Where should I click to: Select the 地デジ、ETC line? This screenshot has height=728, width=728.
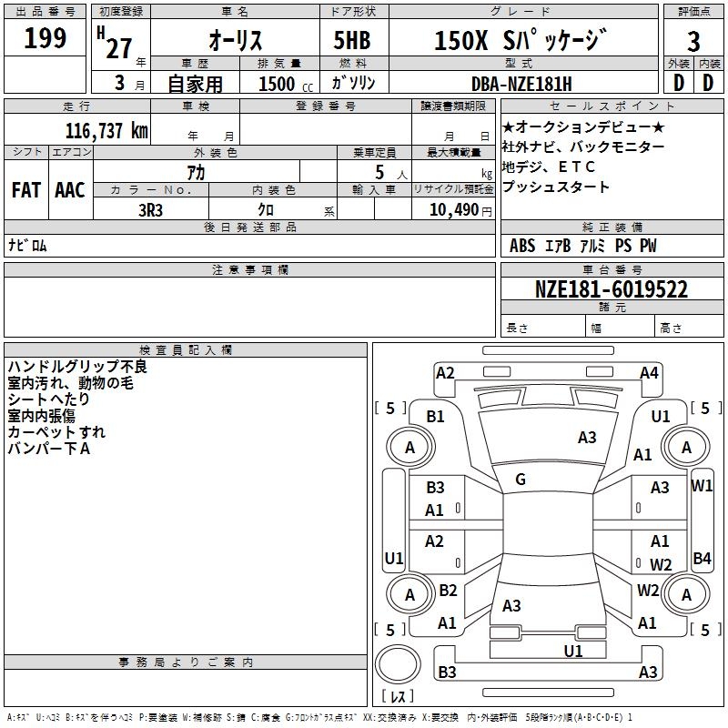click(x=548, y=167)
